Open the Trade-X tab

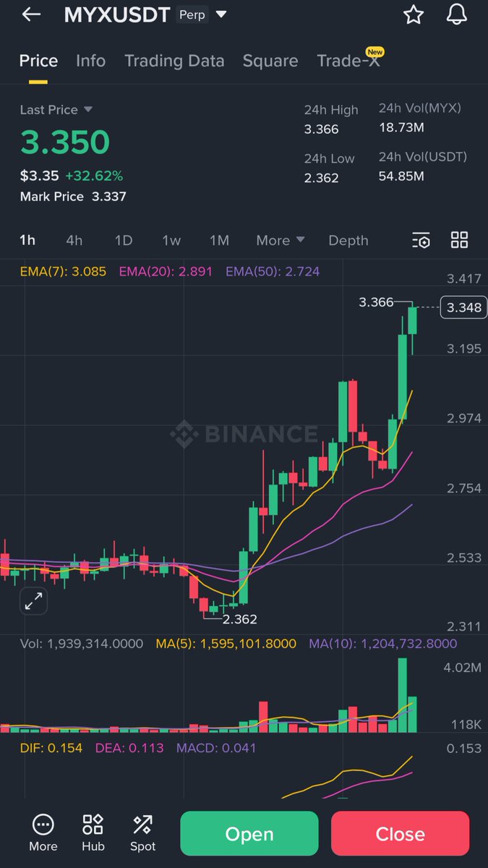pyautogui.click(x=350, y=59)
